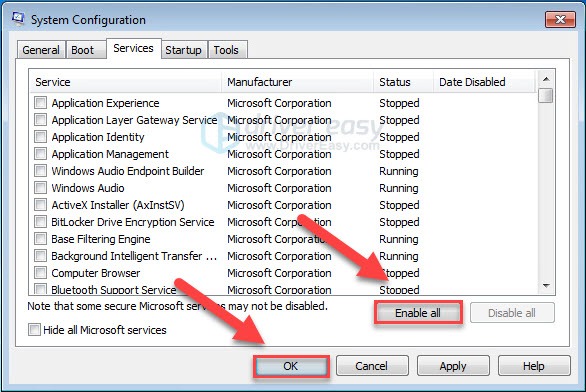Select the Computer Browser row text
The width and height of the screenshot is (586, 392).
click(96, 273)
